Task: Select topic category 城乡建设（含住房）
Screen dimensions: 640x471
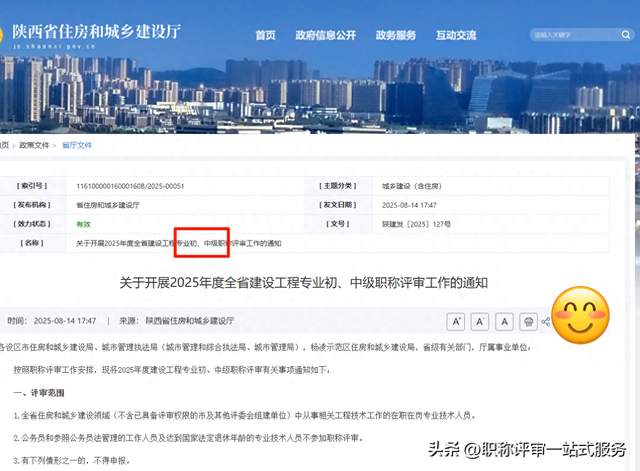Action: (411, 186)
